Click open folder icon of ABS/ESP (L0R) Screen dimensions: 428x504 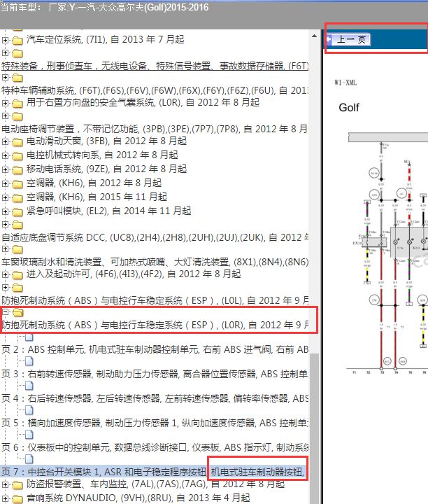tap(18, 312)
